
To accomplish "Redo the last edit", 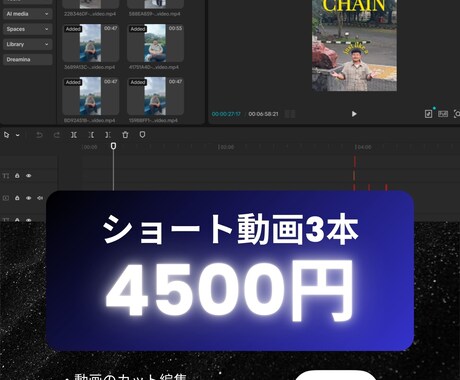I will (57, 135).
